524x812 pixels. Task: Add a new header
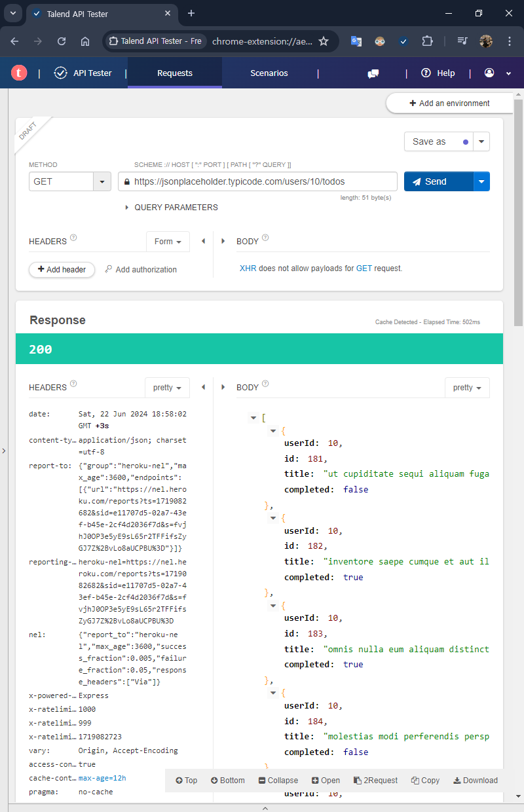pyautogui.click(x=62, y=269)
